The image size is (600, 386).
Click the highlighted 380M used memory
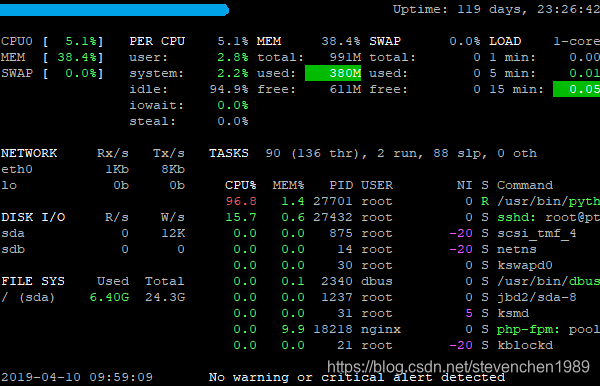click(333, 73)
